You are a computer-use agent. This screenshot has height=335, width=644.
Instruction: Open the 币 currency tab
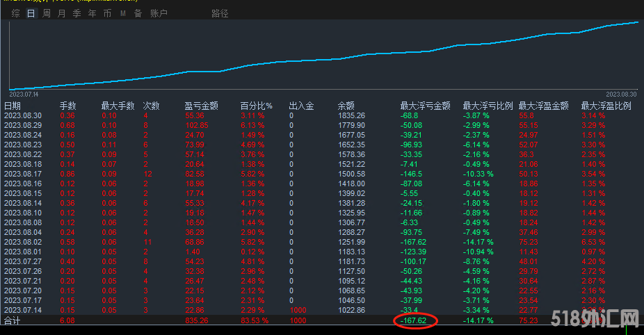(107, 13)
